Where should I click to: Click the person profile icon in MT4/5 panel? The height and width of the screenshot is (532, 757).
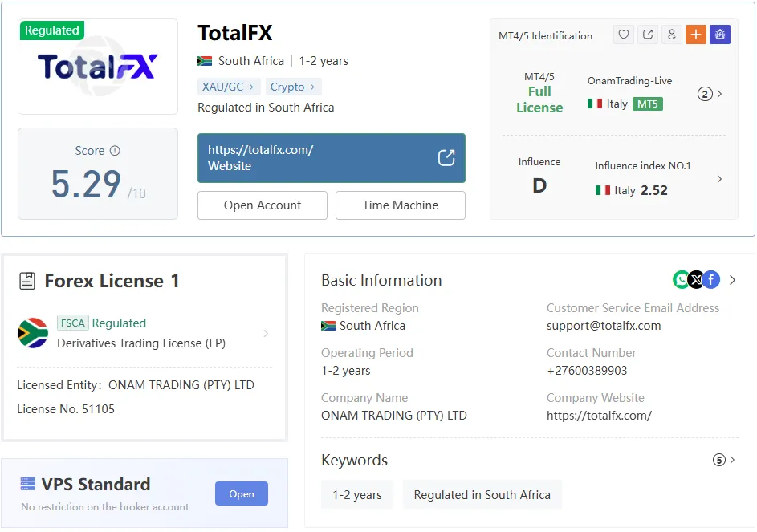coord(672,35)
